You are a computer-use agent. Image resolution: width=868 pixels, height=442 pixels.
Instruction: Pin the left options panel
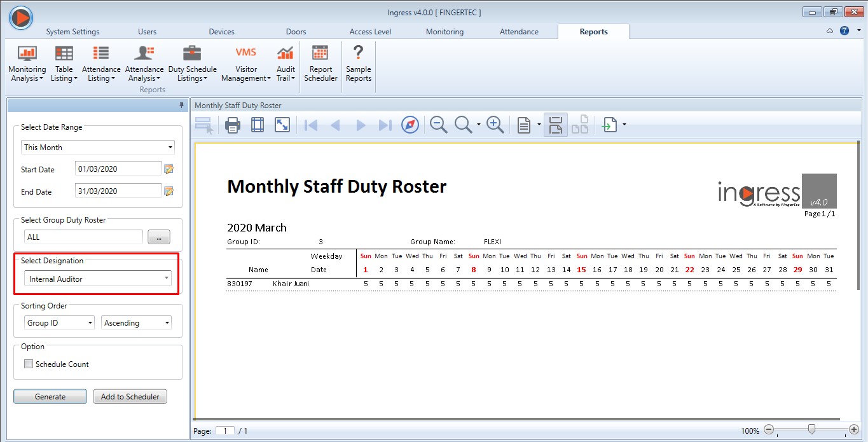pyautogui.click(x=181, y=105)
